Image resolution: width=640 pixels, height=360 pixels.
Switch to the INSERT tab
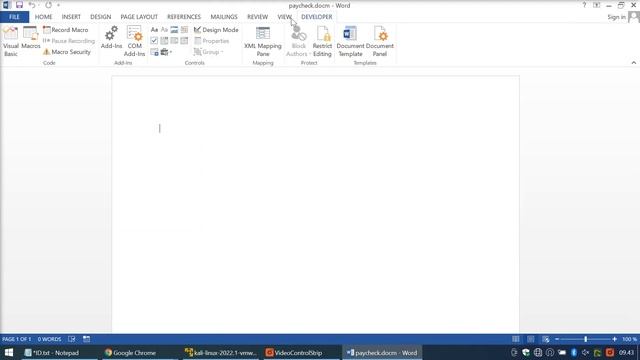click(71, 17)
